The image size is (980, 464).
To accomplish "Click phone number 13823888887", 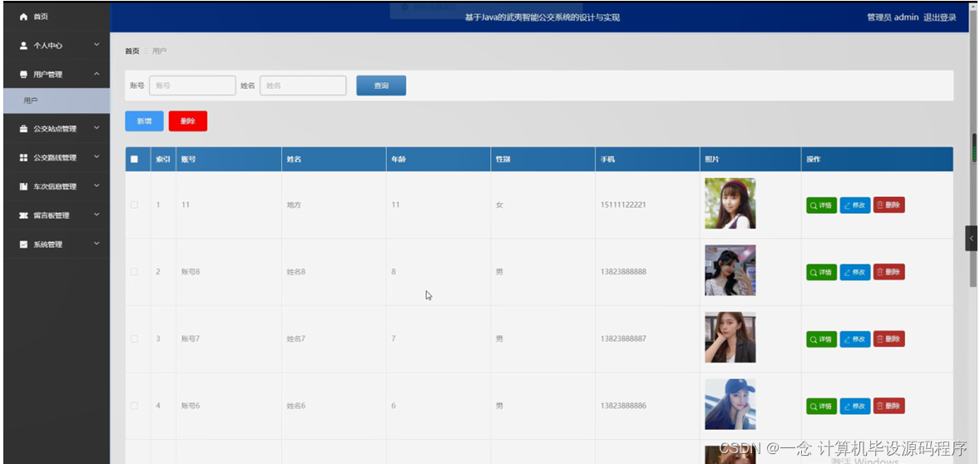I will pyautogui.click(x=623, y=338).
